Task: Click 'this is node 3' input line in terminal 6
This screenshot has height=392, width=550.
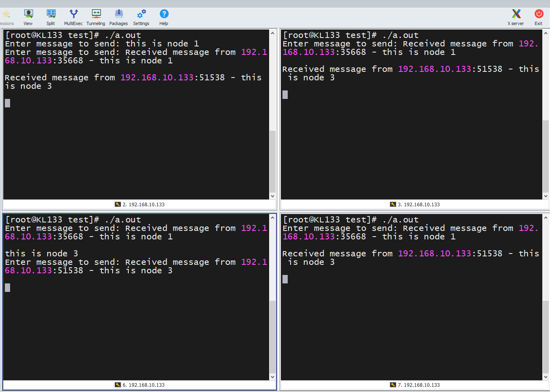Action: point(42,254)
